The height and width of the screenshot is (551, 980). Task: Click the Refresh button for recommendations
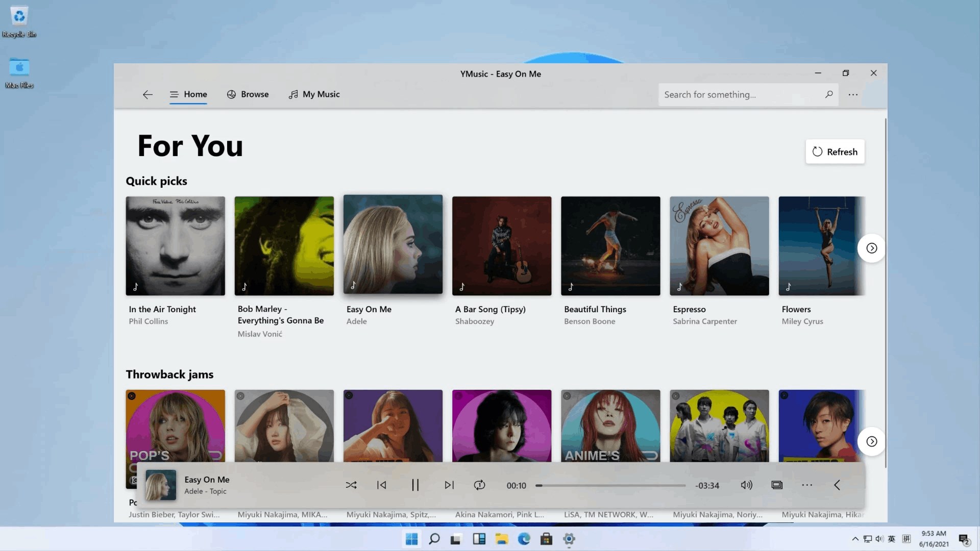click(x=835, y=152)
